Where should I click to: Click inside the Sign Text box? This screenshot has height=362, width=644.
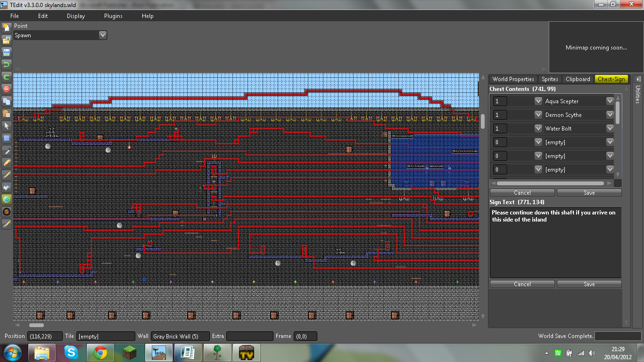point(555,243)
